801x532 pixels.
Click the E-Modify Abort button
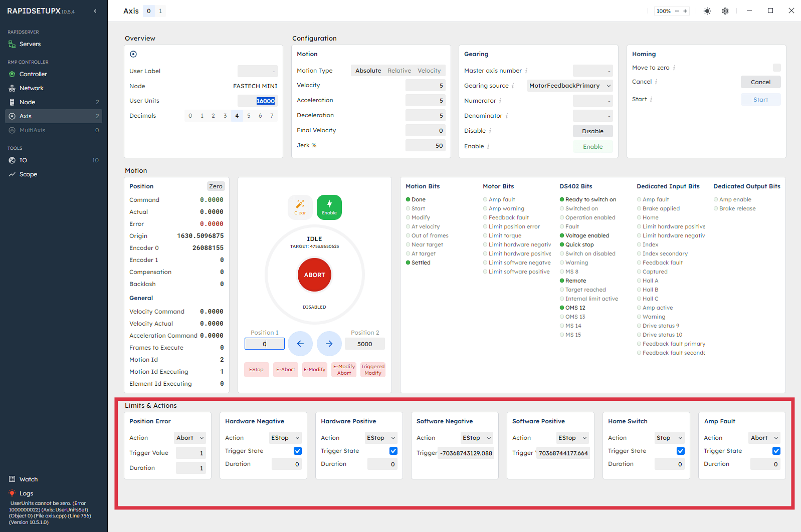tap(344, 370)
